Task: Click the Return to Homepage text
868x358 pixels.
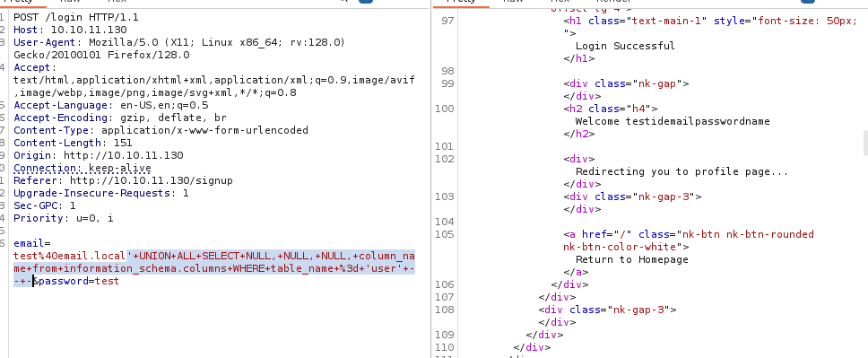Action: point(631,259)
